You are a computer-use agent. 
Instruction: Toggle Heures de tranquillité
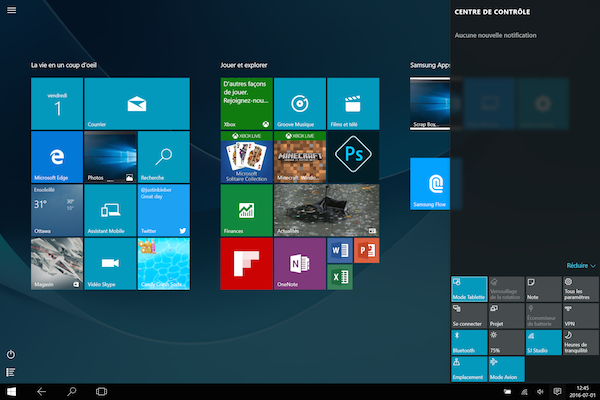pyautogui.click(x=581, y=343)
